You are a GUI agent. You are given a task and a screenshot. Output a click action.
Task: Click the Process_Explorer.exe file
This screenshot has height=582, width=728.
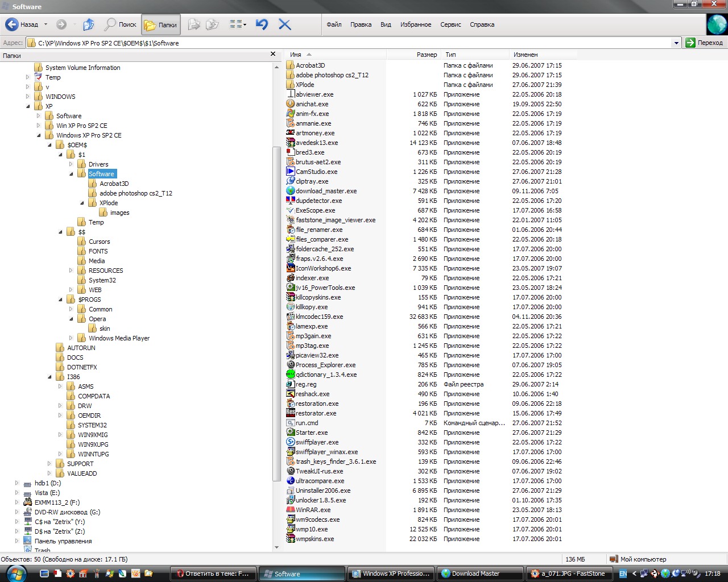coord(325,365)
